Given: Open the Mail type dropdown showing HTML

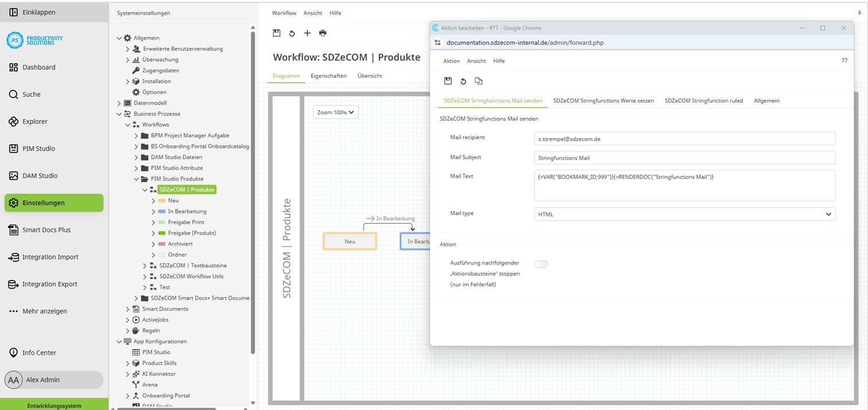Looking at the screenshot, I should 829,214.
